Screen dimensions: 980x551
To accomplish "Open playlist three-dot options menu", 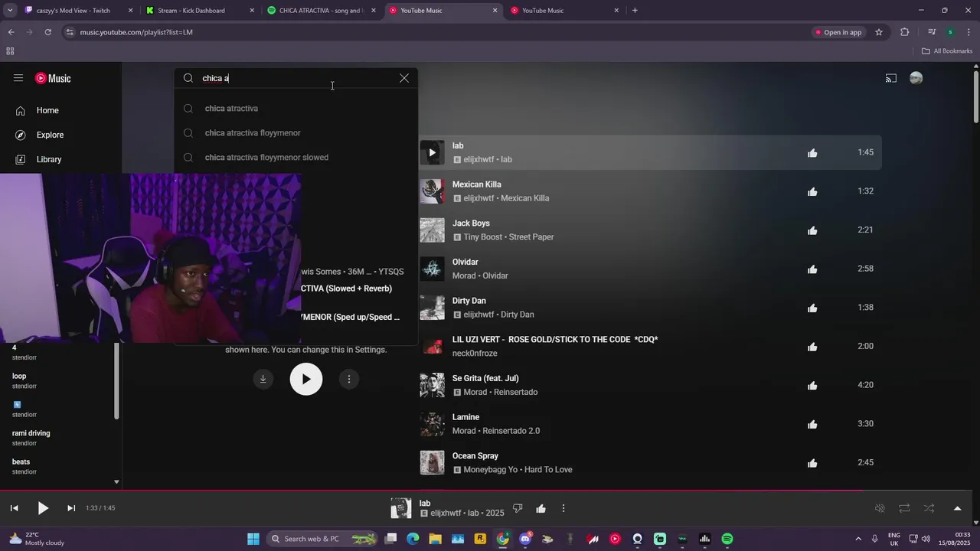I will (x=349, y=379).
